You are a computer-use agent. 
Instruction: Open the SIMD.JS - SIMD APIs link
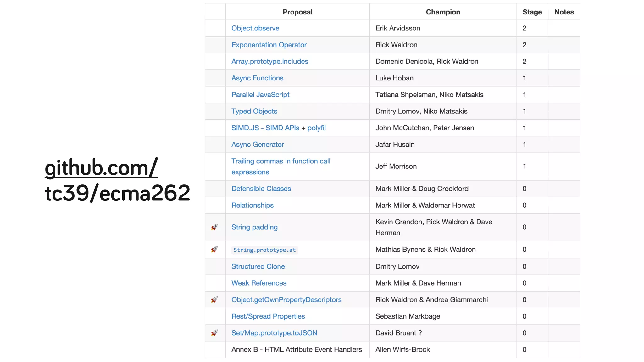pyautogui.click(x=265, y=128)
